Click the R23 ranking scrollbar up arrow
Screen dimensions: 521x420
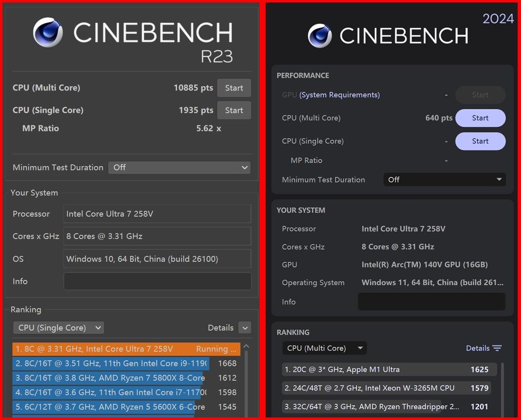[246, 346]
